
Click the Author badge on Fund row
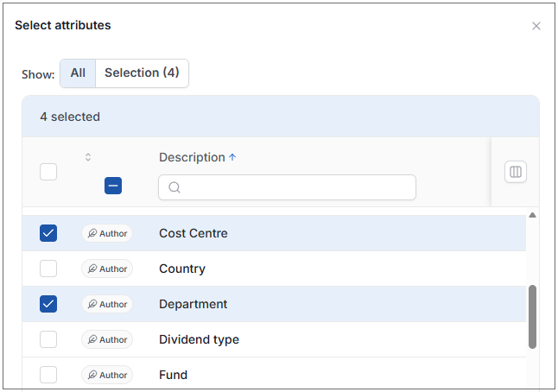click(107, 375)
